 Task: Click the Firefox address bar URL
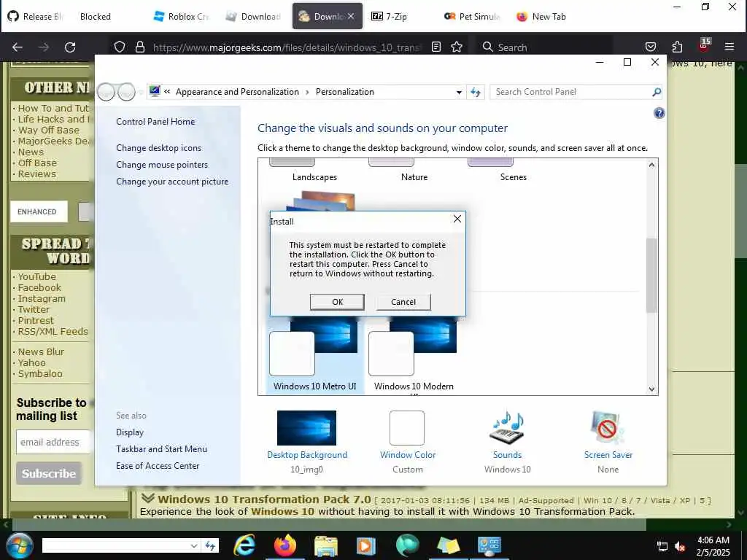pos(286,47)
